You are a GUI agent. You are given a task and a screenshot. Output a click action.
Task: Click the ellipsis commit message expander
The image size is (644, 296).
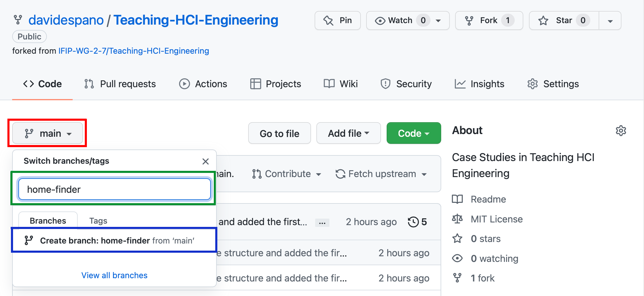pyautogui.click(x=322, y=222)
